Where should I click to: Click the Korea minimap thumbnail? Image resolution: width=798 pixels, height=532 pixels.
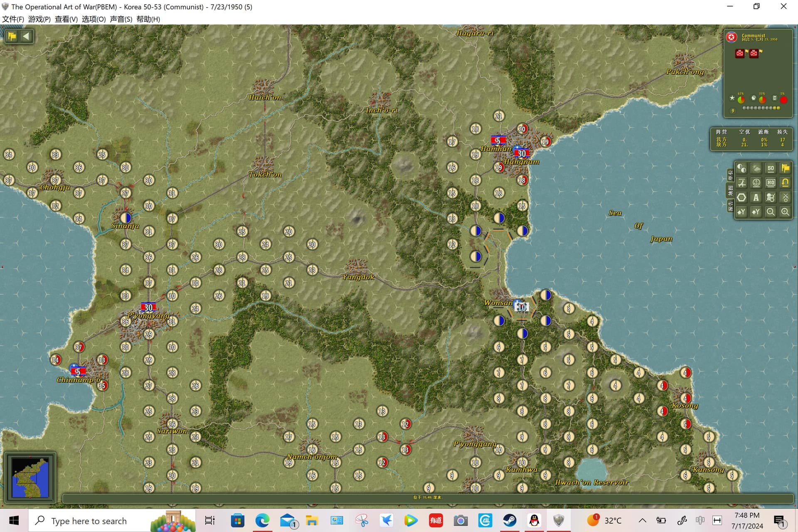(30, 477)
